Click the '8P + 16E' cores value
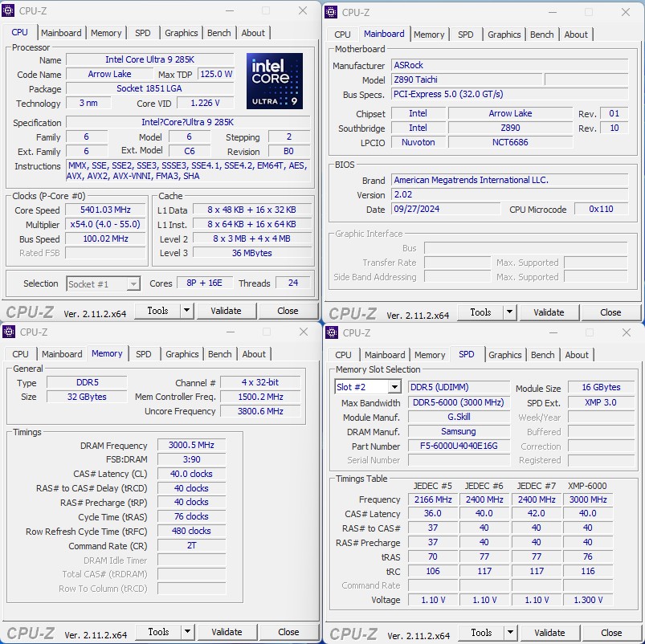 (205, 283)
